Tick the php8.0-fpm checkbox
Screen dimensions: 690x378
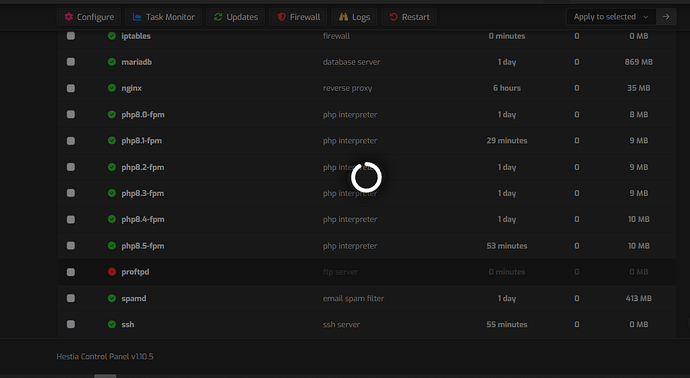70,114
